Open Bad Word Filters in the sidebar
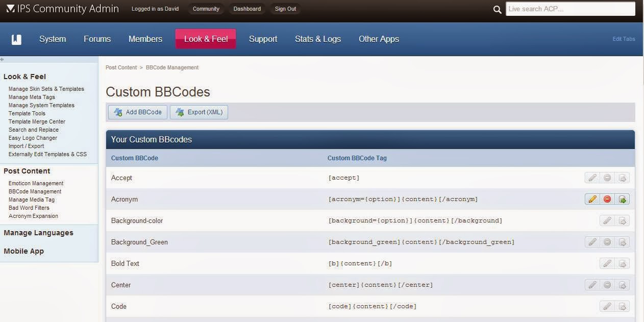This screenshot has height=322, width=644. click(29, 208)
